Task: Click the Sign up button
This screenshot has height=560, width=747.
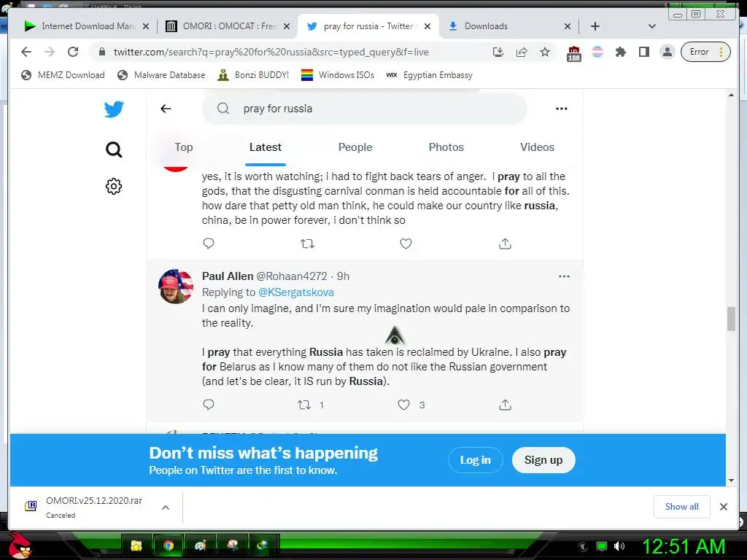Action: coord(543,460)
